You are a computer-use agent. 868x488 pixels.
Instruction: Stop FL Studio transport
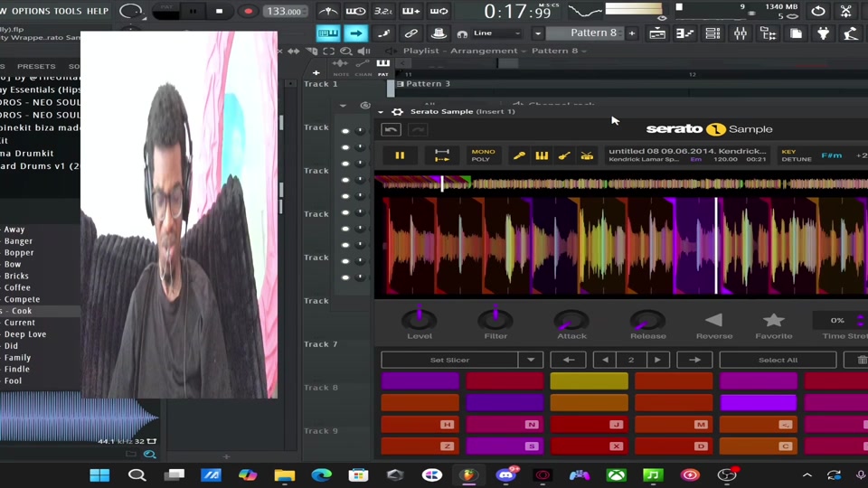click(219, 11)
